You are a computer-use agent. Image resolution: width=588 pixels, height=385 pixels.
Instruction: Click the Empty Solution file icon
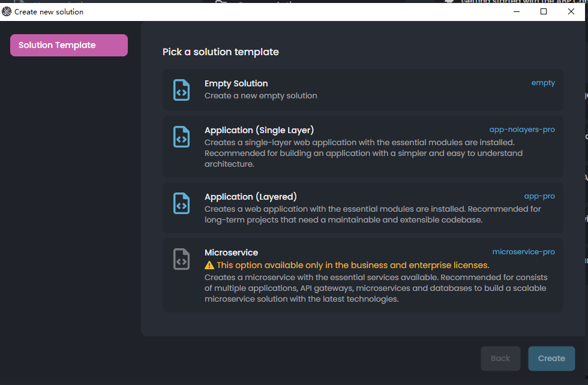[x=181, y=90]
